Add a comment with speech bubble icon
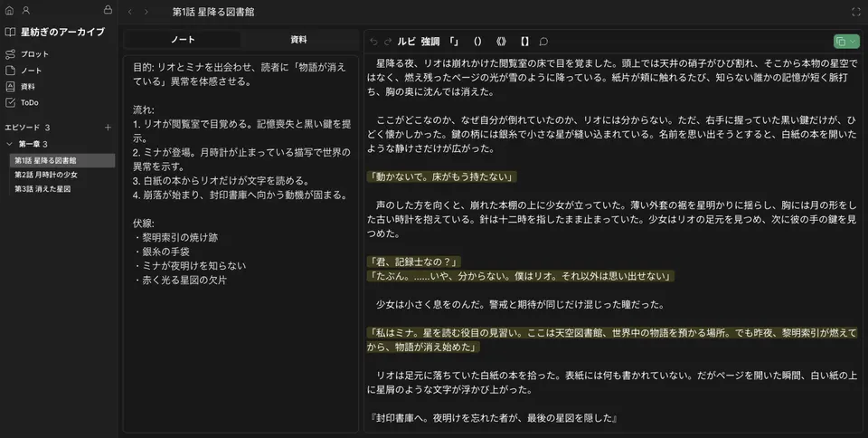The image size is (868, 438). click(543, 42)
